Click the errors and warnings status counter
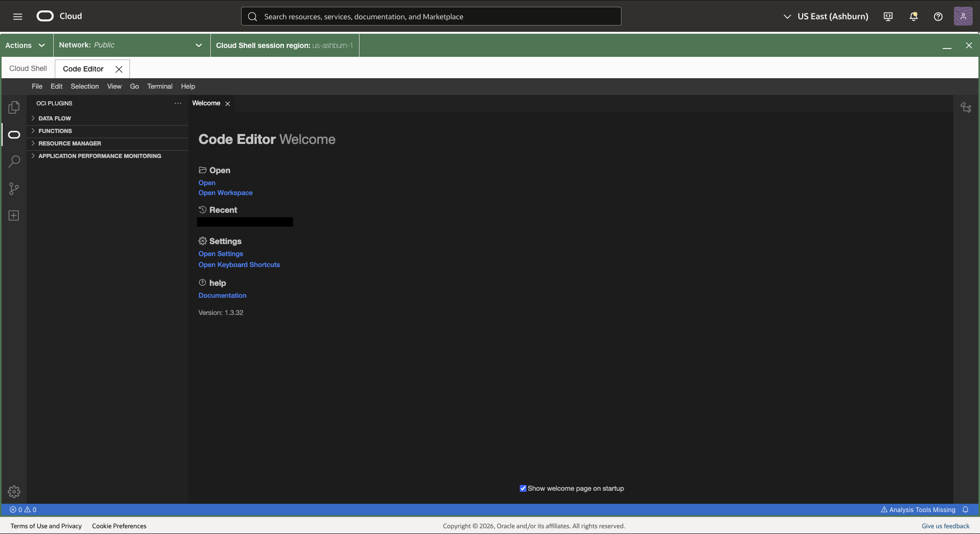The height and width of the screenshot is (534, 980). point(23,509)
